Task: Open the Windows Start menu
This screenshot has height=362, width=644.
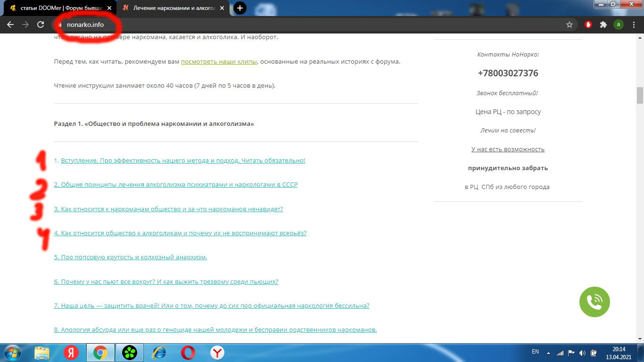Action: [x=12, y=352]
